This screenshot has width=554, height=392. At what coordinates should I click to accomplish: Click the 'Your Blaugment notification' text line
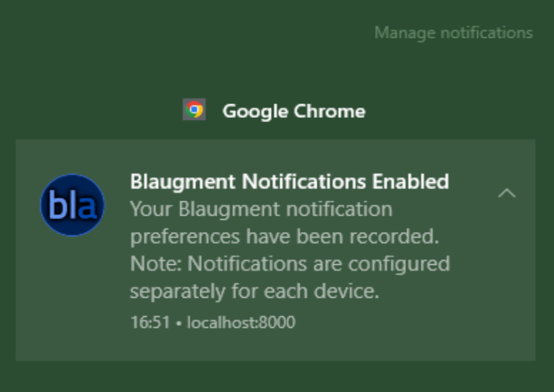point(261,210)
